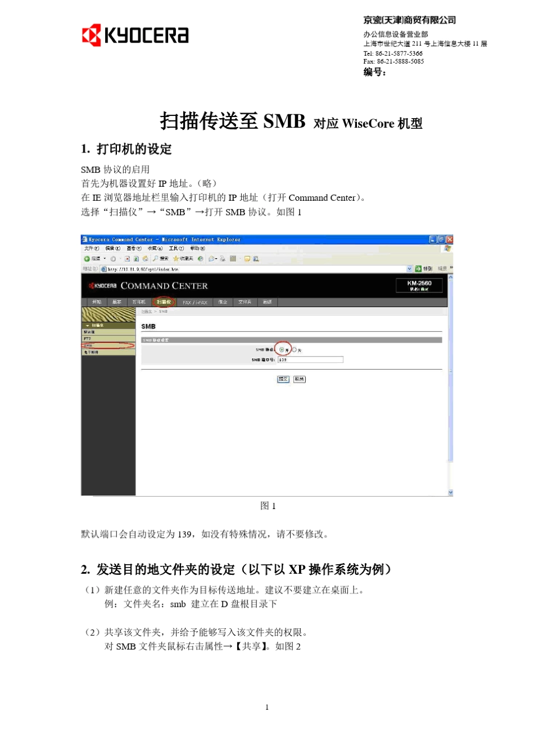Turn SMB protocol on with 开 radio
This screenshot has width=534, height=756.
click(282, 349)
